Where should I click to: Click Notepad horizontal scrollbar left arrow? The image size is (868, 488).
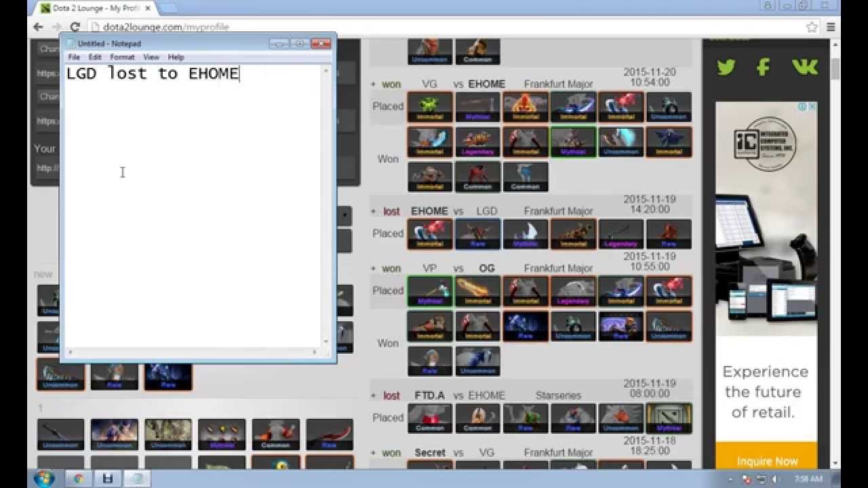click(69, 352)
